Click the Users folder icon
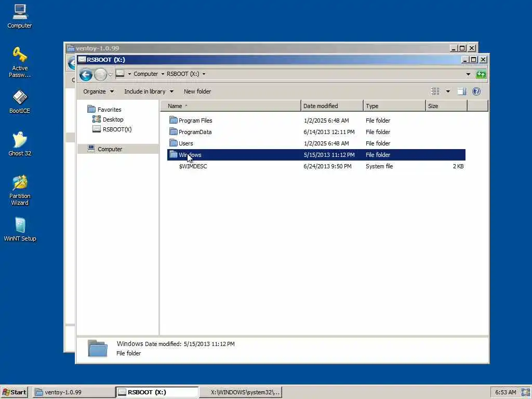 pos(174,143)
